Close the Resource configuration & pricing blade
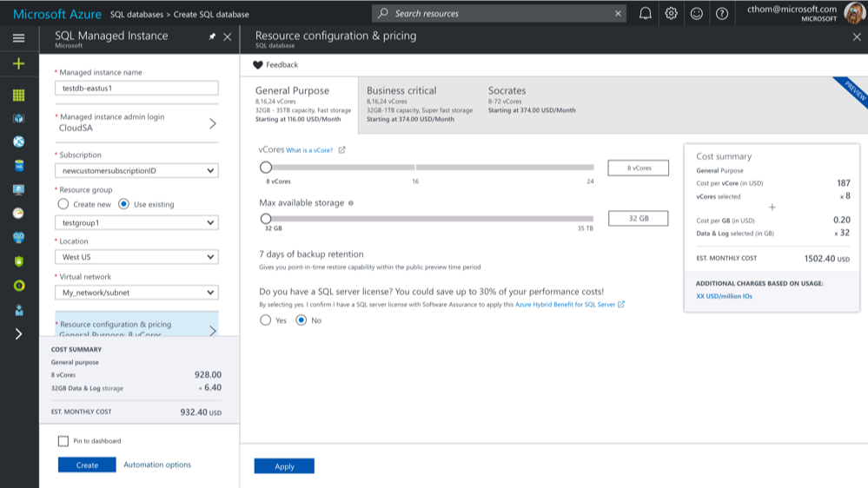The width and height of the screenshot is (868, 488). tap(857, 37)
